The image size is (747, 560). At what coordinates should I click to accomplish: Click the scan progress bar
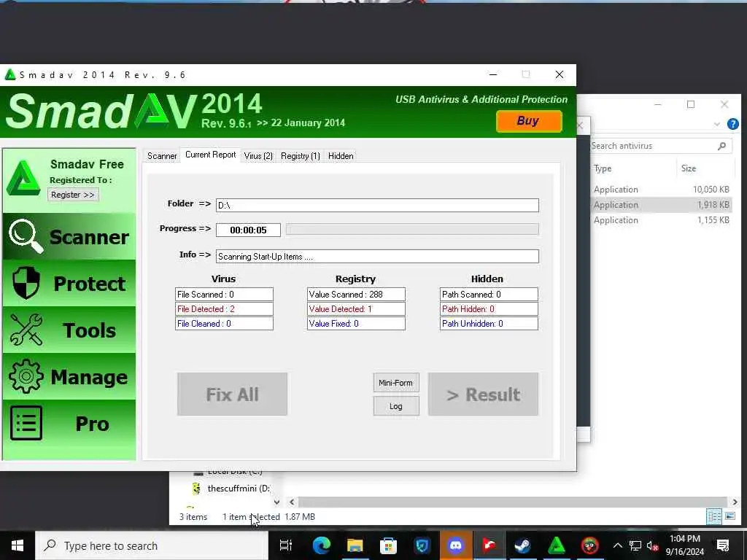[412, 230]
